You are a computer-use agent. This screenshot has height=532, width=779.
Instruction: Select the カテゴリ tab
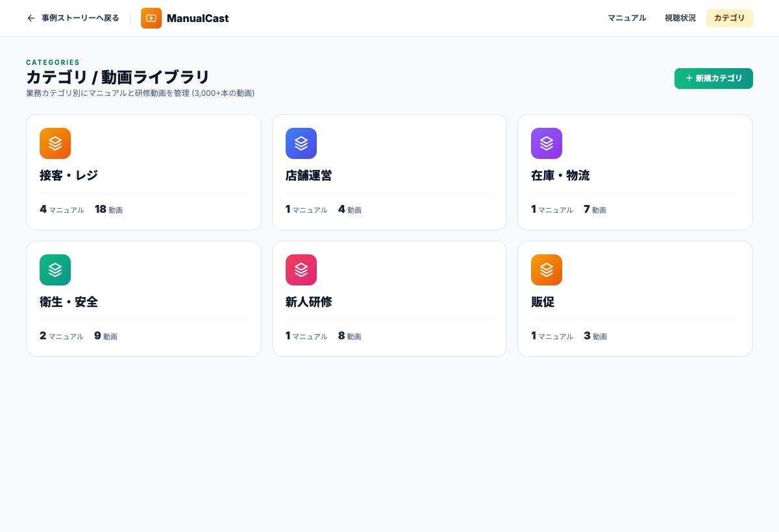pyautogui.click(x=729, y=18)
